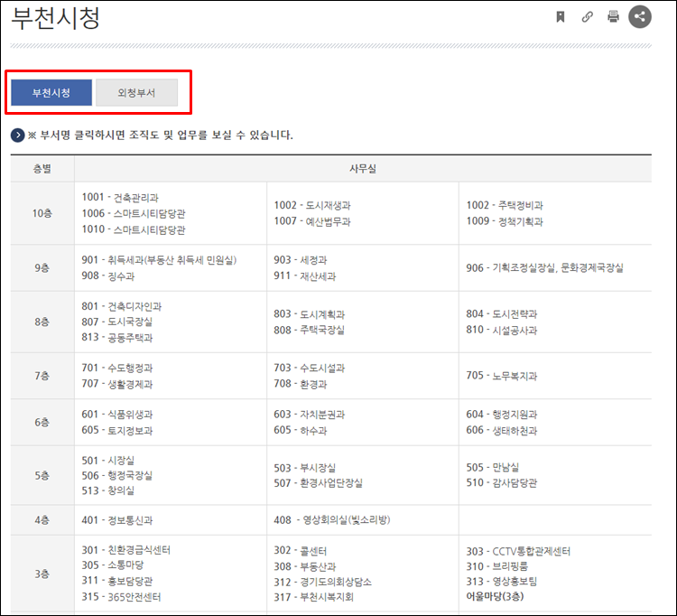Click 317 - 부천시복지회 entry
The image size is (677, 616).
(313, 597)
